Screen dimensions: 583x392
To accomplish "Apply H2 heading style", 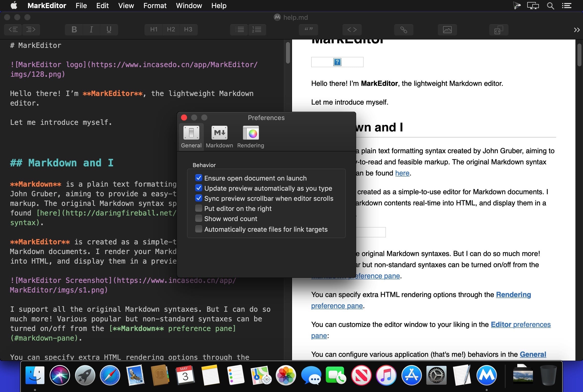I will 171,30.
